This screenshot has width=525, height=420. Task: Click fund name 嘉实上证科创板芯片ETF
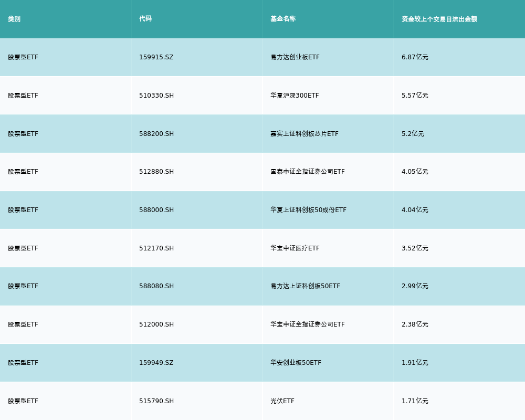(304, 134)
